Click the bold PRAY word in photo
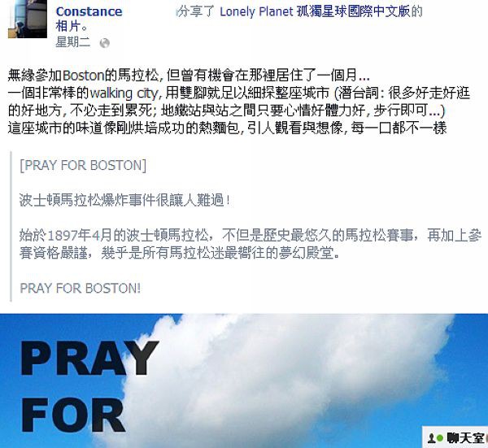This screenshot has height=448, width=488. (89, 358)
